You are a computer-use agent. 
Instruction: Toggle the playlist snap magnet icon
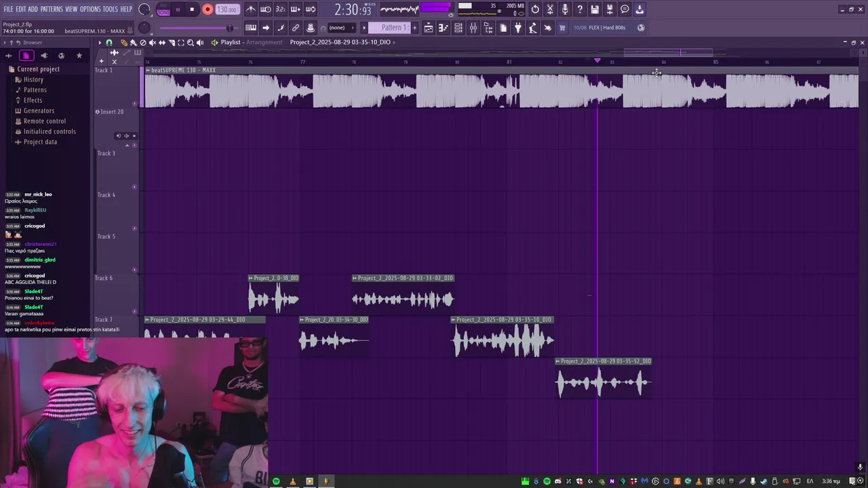point(109,42)
